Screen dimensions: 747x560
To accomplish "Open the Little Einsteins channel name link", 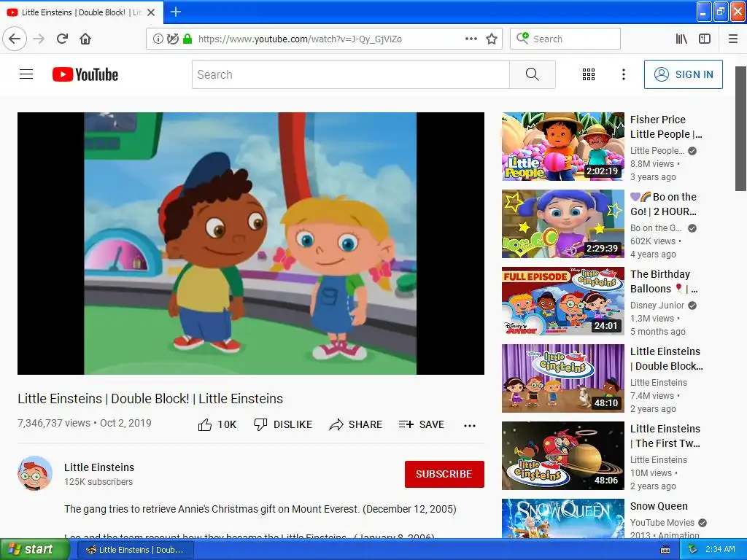I will tap(99, 467).
